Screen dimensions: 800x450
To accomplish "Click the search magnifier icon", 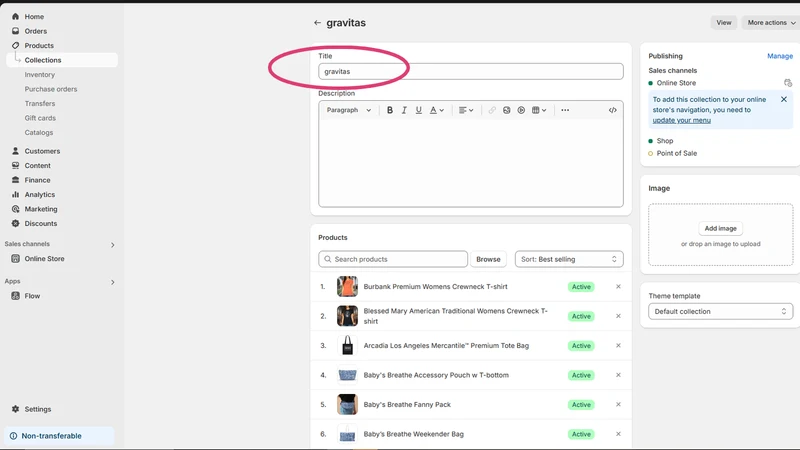I will point(328,259).
